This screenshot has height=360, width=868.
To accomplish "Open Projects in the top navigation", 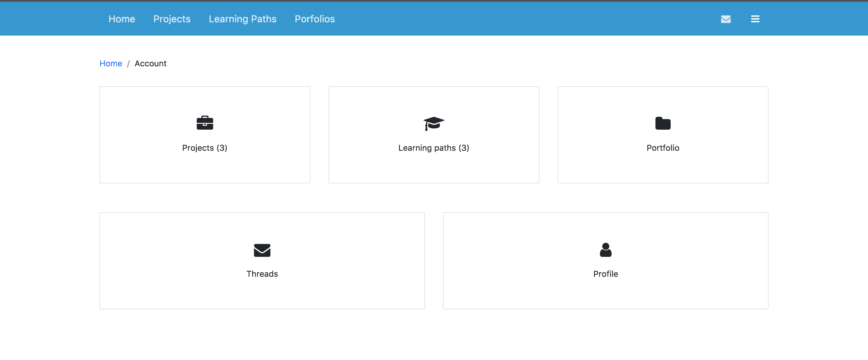I will pyautogui.click(x=171, y=19).
